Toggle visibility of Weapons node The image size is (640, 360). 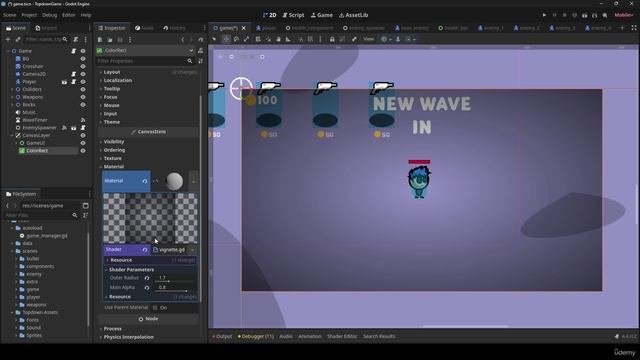pyautogui.click(x=83, y=97)
